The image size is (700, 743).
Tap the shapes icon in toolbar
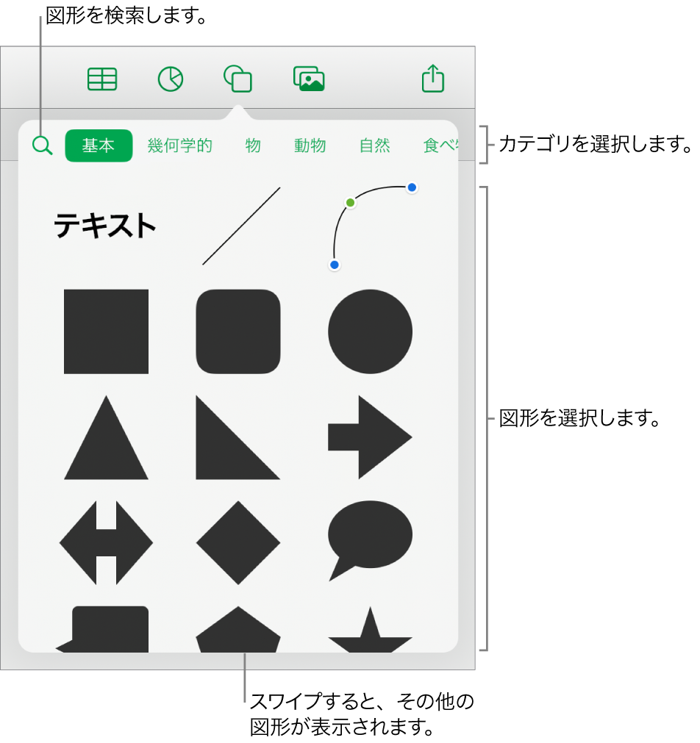(x=238, y=79)
